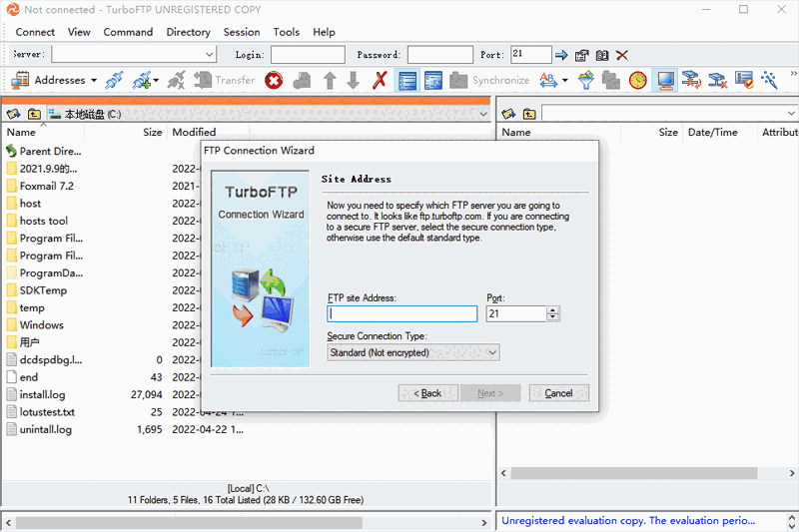Click the FTP site Address input field
Screen dimensions: 799x532
[x=402, y=313]
